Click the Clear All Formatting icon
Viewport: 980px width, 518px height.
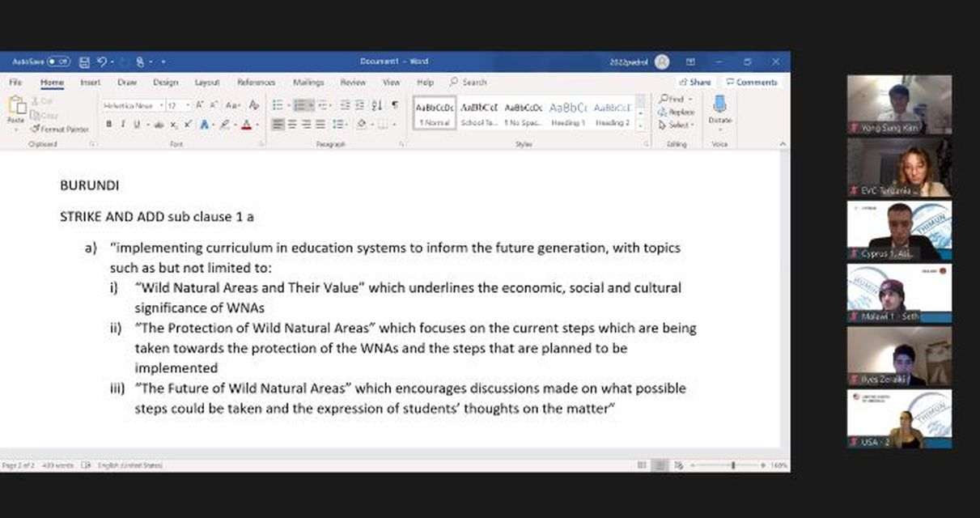(x=254, y=105)
